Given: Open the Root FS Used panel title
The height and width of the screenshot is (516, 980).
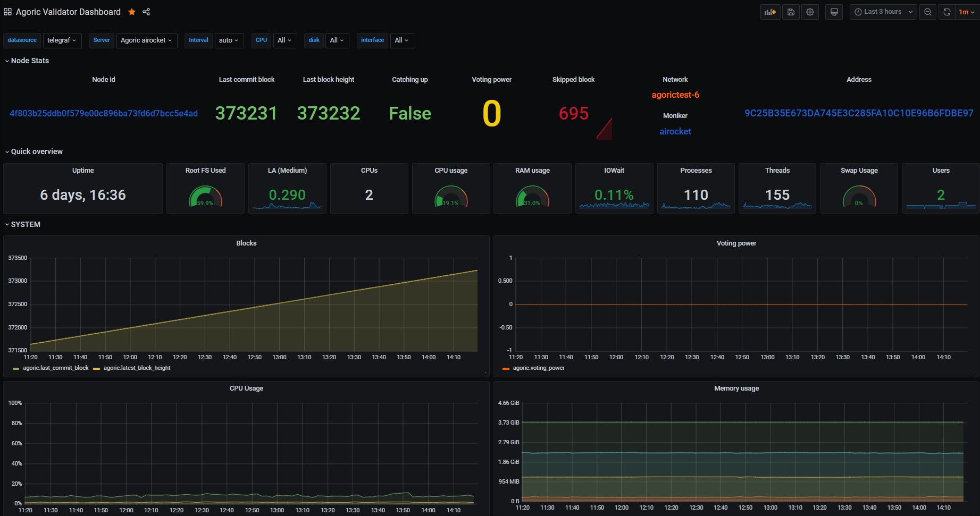Looking at the screenshot, I should click(x=205, y=170).
